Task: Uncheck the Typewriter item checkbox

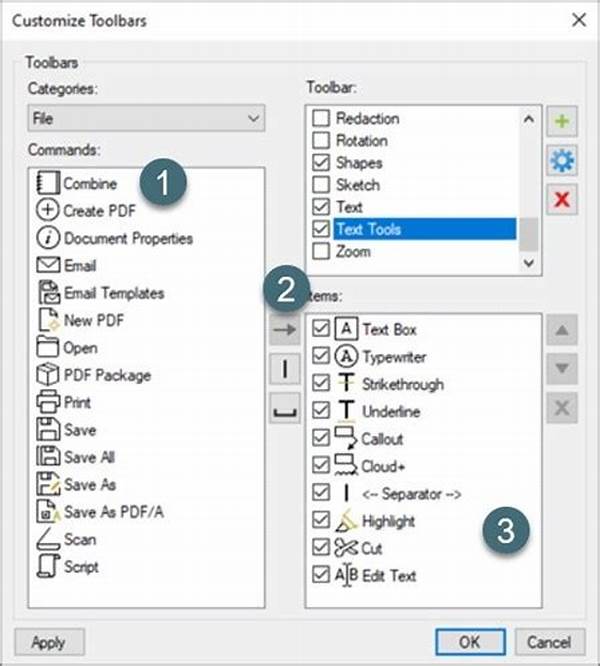Action: 321,356
